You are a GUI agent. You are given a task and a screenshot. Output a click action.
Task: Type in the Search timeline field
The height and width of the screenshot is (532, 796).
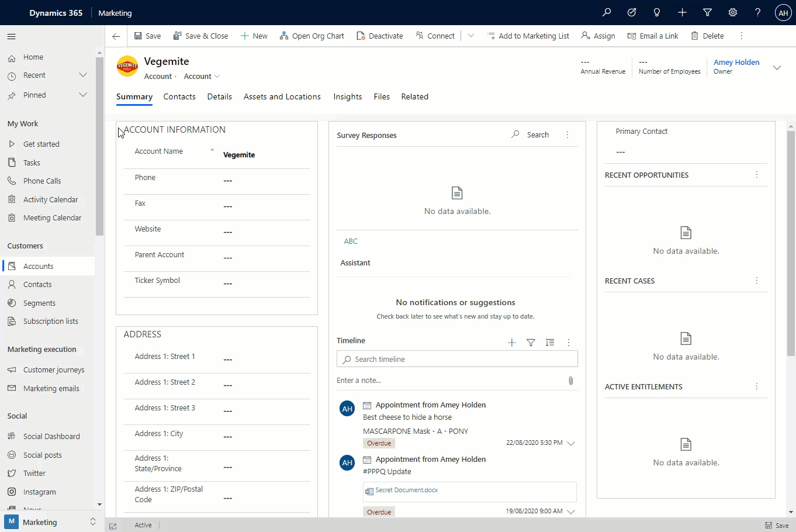(457, 358)
